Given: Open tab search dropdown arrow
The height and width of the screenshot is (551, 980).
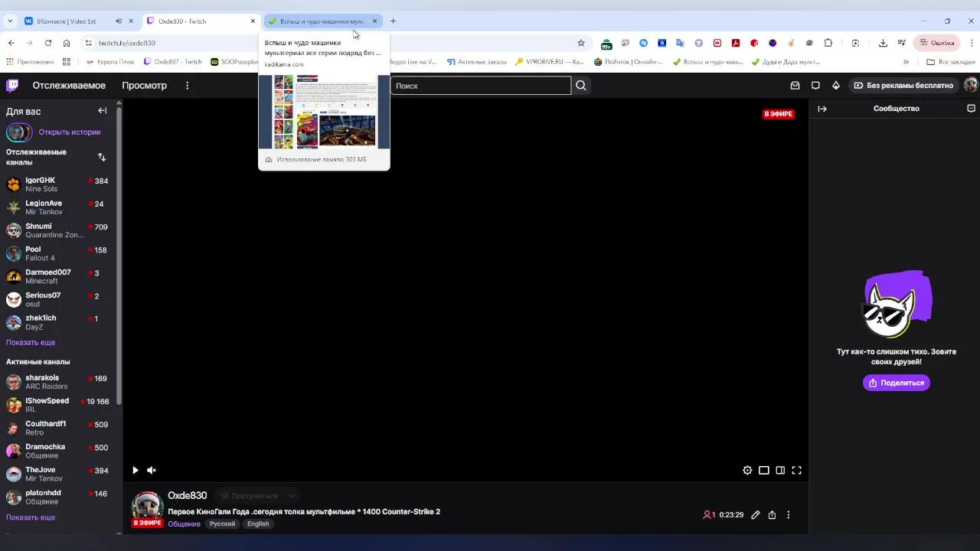Looking at the screenshot, I should [x=10, y=21].
